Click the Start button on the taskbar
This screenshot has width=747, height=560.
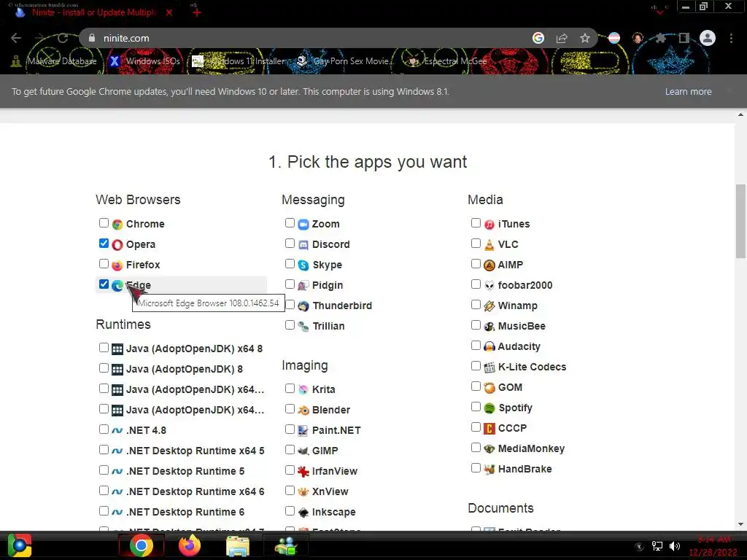coord(20,545)
